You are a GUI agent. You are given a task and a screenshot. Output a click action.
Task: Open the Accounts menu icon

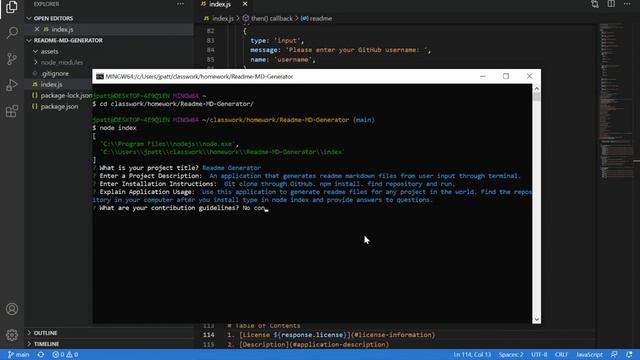tap(12, 309)
